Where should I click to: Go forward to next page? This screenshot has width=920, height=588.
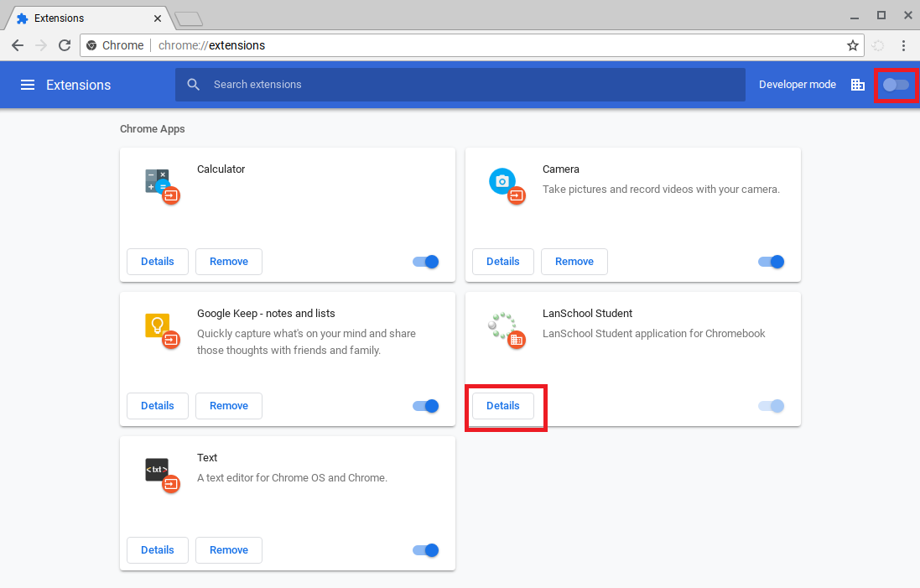click(41, 45)
